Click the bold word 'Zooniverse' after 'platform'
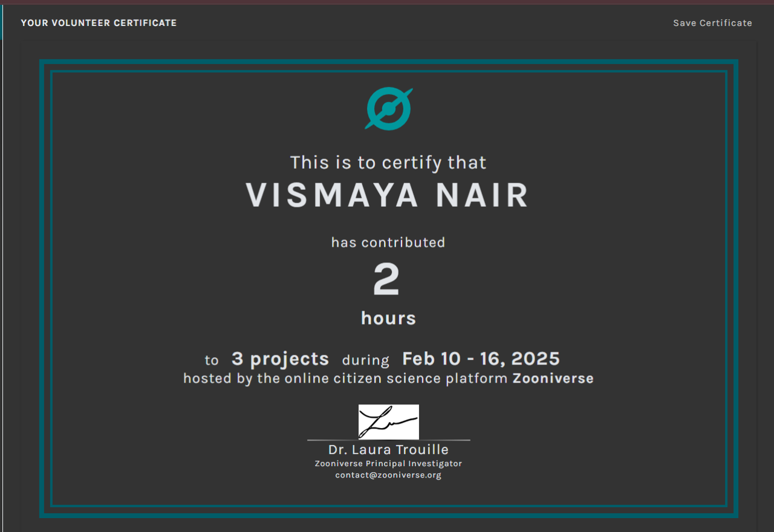Image resolution: width=774 pixels, height=532 pixels. coord(553,379)
